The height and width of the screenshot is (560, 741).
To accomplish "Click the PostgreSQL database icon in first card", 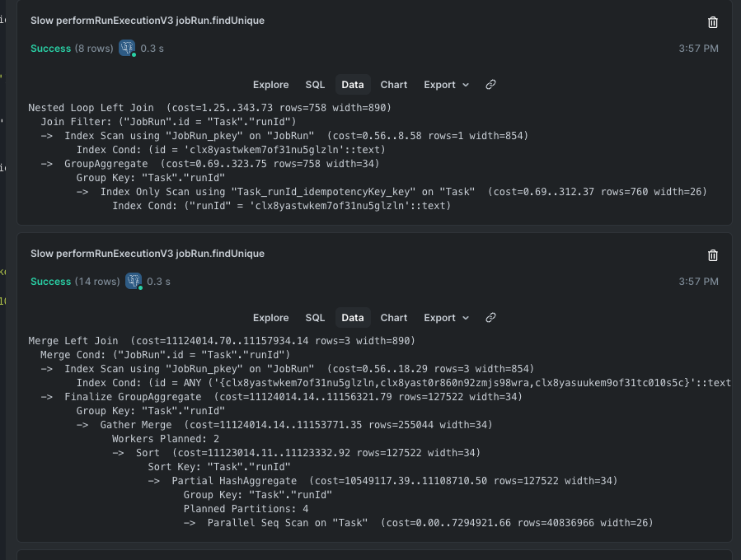I will (127, 49).
